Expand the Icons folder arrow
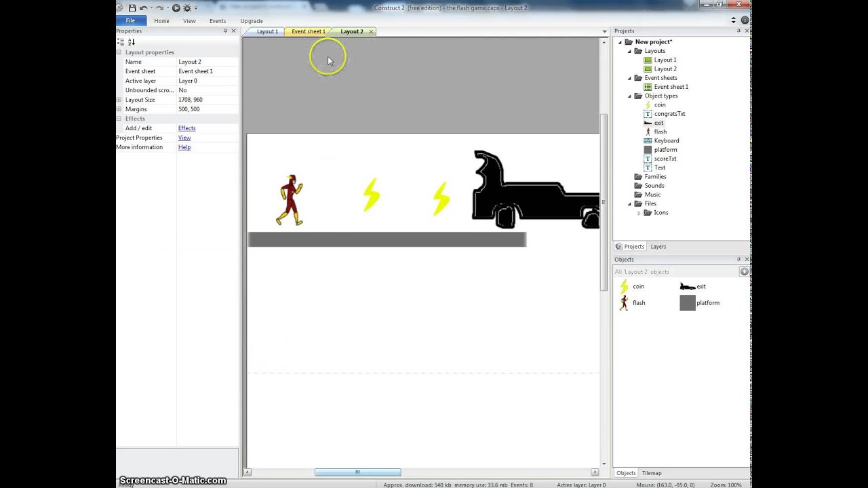The image size is (868, 488). tap(639, 213)
